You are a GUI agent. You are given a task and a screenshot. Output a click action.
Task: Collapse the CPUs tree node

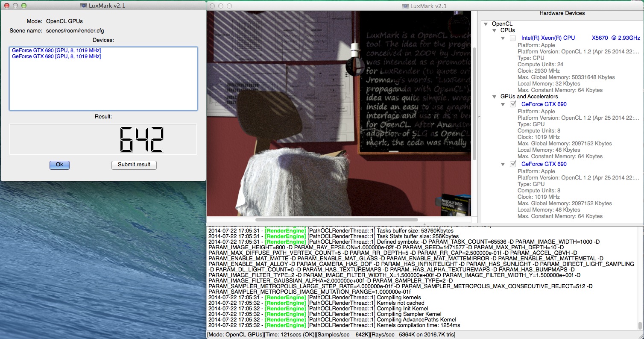[x=495, y=30]
